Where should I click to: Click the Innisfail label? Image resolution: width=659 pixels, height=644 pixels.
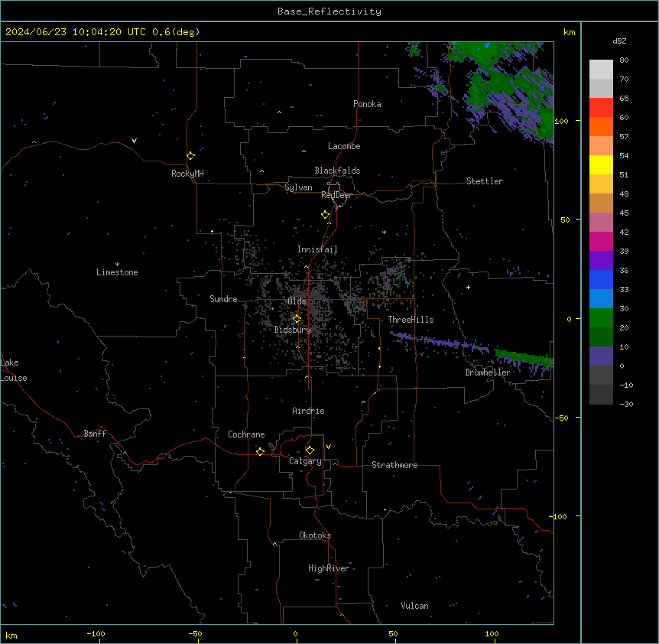click(x=317, y=249)
